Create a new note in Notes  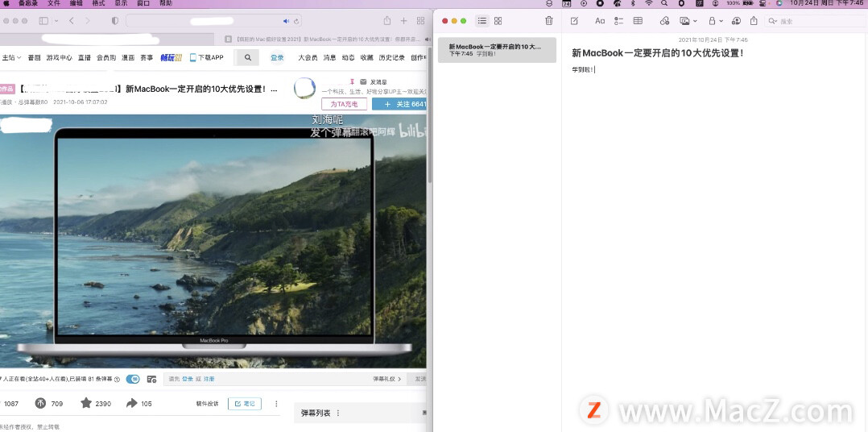tap(574, 21)
